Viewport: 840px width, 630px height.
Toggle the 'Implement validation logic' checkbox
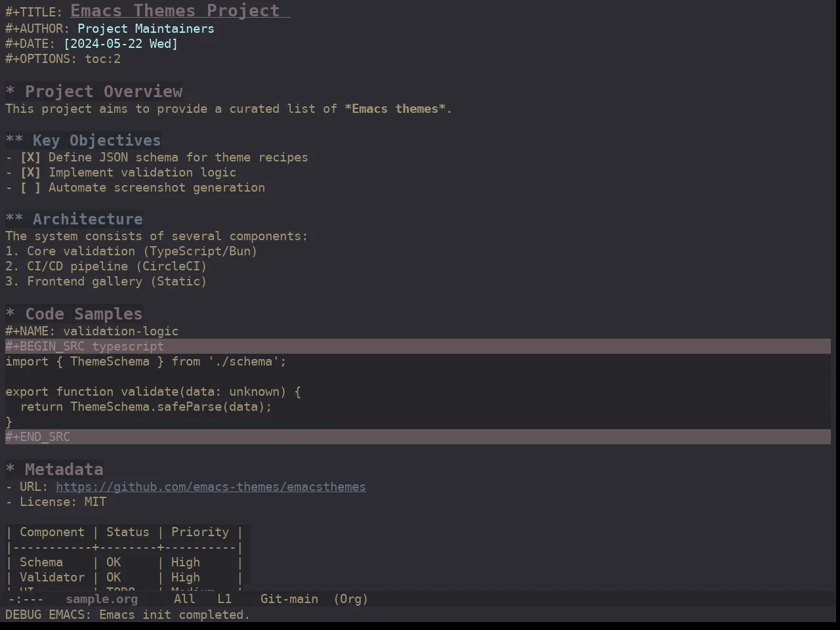30,173
